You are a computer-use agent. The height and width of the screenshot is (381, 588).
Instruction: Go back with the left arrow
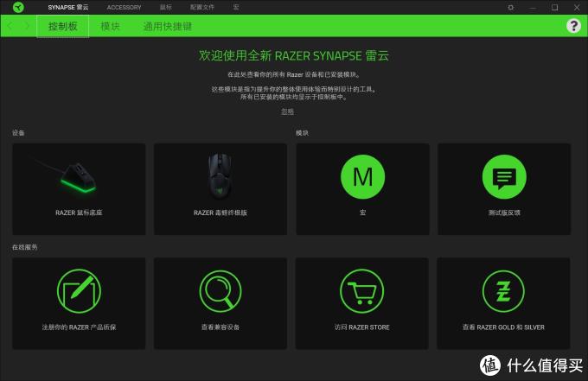pyautogui.click(x=10, y=26)
